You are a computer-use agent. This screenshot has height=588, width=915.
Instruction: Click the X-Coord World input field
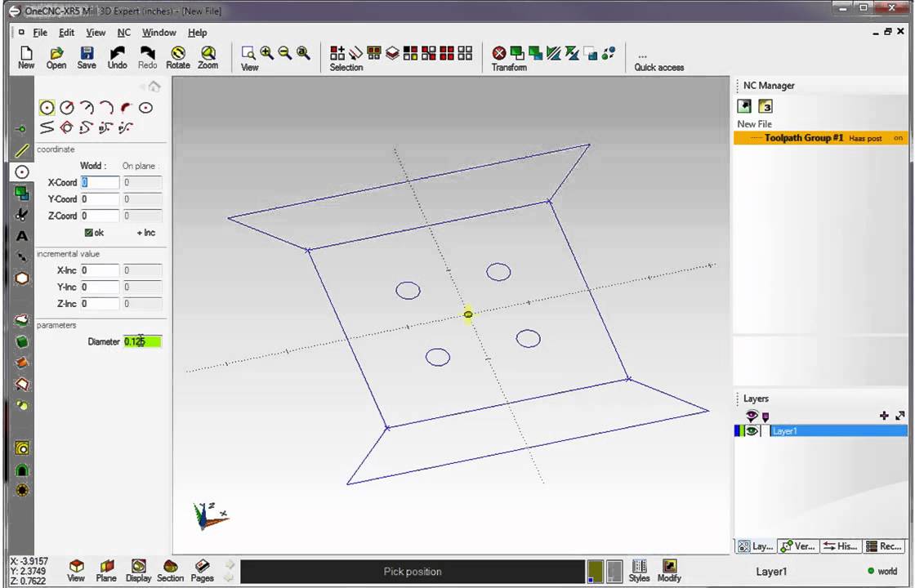(x=100, y=183)
